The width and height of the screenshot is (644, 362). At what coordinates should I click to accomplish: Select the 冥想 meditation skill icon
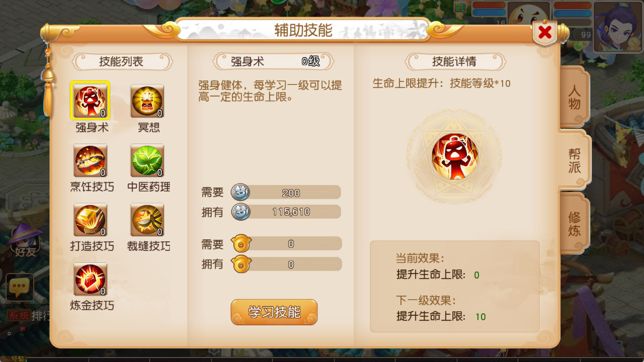(x=147, y=101)
